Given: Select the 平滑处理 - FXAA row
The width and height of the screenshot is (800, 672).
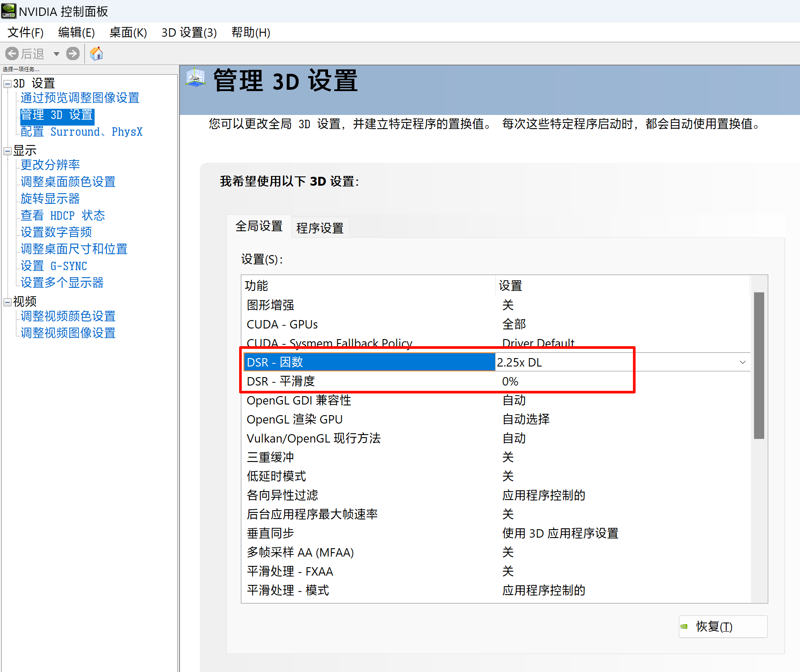Looking at the screenshot, I should click(496, 571).
